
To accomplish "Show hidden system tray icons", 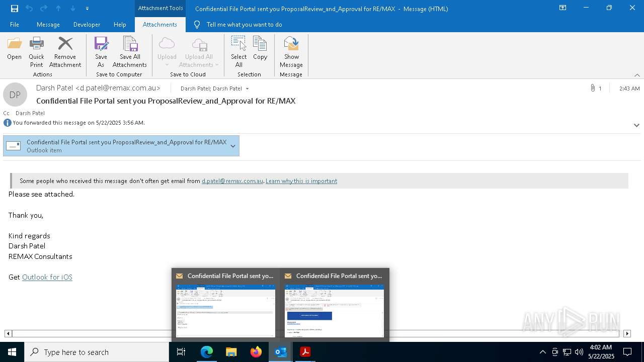I will coord(542,352).
